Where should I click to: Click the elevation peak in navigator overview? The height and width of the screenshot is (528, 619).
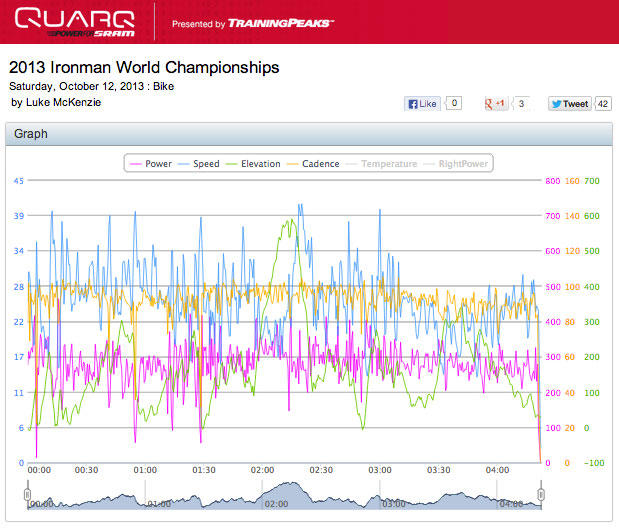[x=289, y=487]
